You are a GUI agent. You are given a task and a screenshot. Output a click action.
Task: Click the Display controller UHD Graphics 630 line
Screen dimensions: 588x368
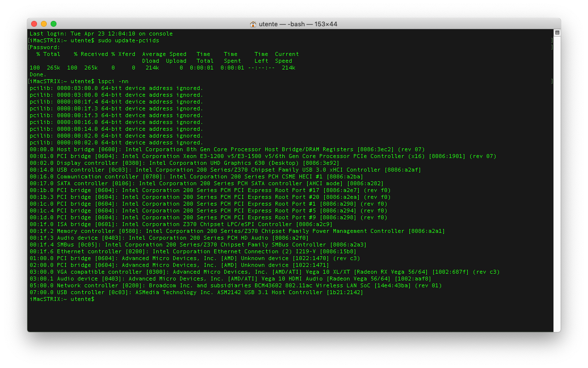[x=184, y=163]
